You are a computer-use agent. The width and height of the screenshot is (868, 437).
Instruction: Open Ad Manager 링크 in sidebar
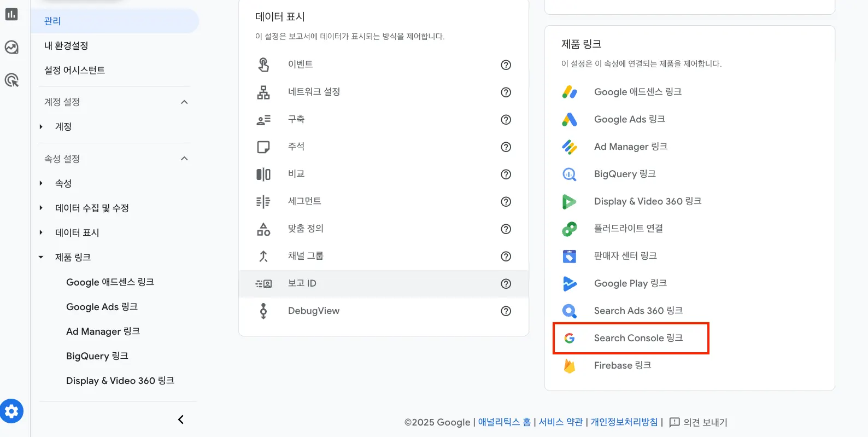103,331
